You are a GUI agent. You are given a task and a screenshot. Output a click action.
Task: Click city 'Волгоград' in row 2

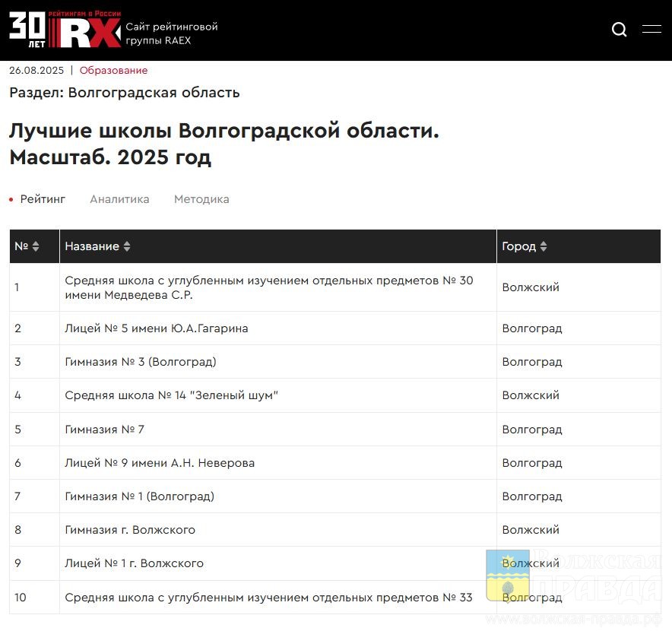(x=532, y=328)
